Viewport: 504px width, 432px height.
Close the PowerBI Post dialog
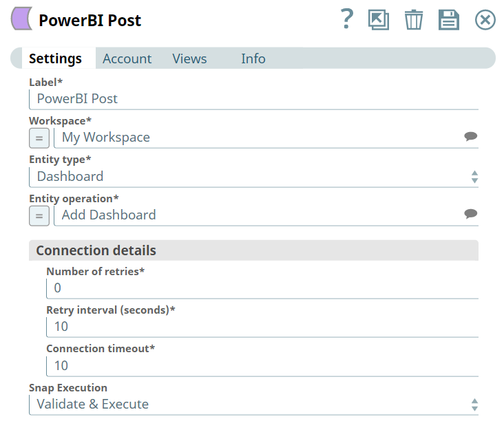(485, 20)
